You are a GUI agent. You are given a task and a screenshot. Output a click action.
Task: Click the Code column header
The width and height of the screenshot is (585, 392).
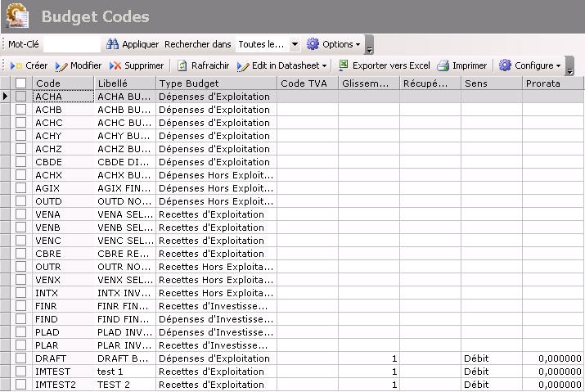tap(62, 83)
